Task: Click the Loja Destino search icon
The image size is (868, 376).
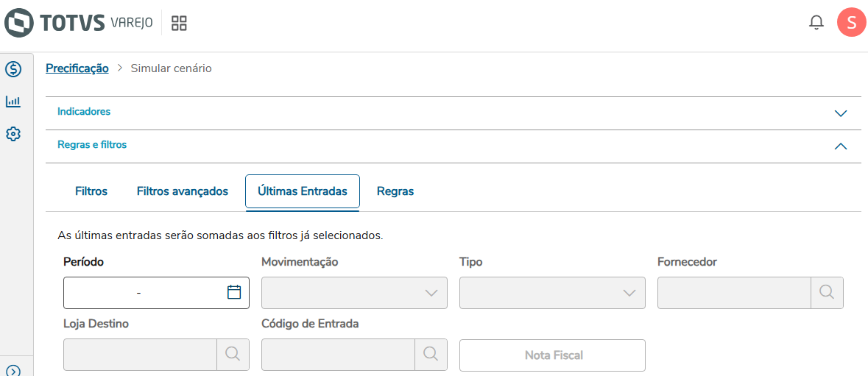Action: [233, 354]
